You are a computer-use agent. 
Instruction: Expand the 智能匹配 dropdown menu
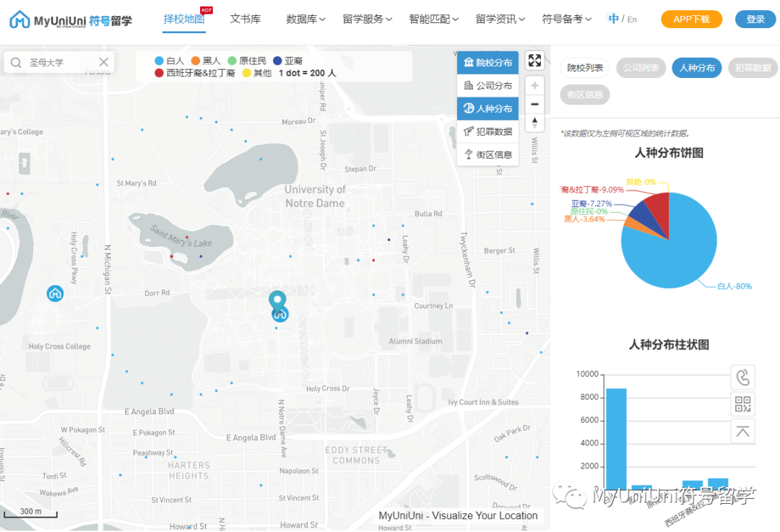point(433,19)
